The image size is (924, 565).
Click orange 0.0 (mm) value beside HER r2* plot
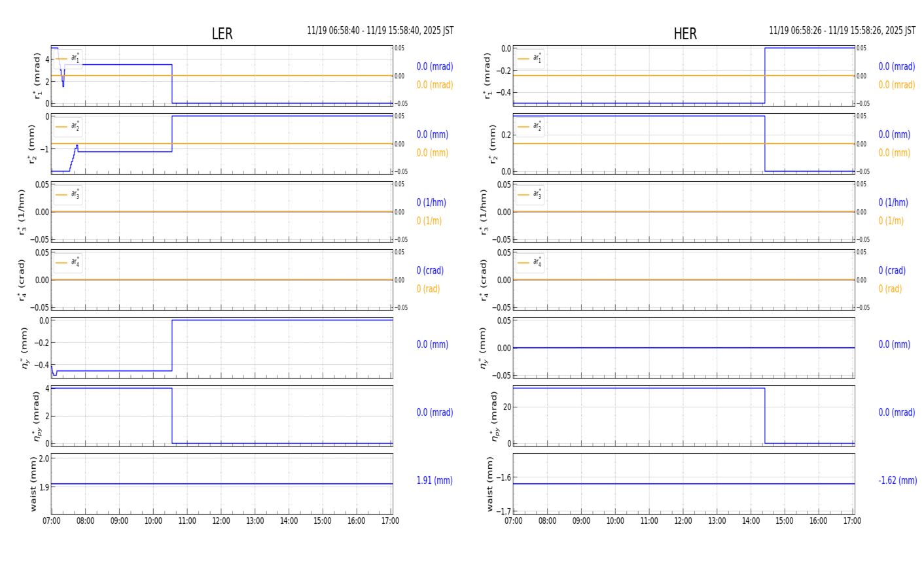[895, 153]
